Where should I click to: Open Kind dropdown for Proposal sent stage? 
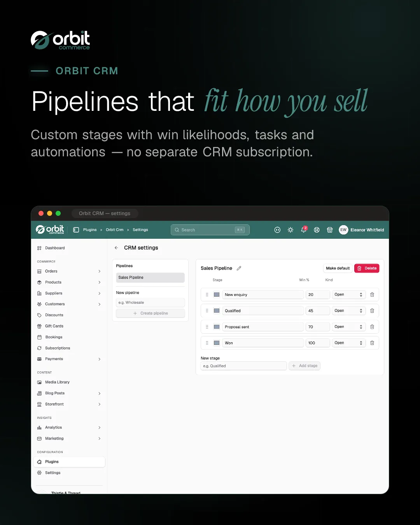pyautogui.click(x=349, y=327)
